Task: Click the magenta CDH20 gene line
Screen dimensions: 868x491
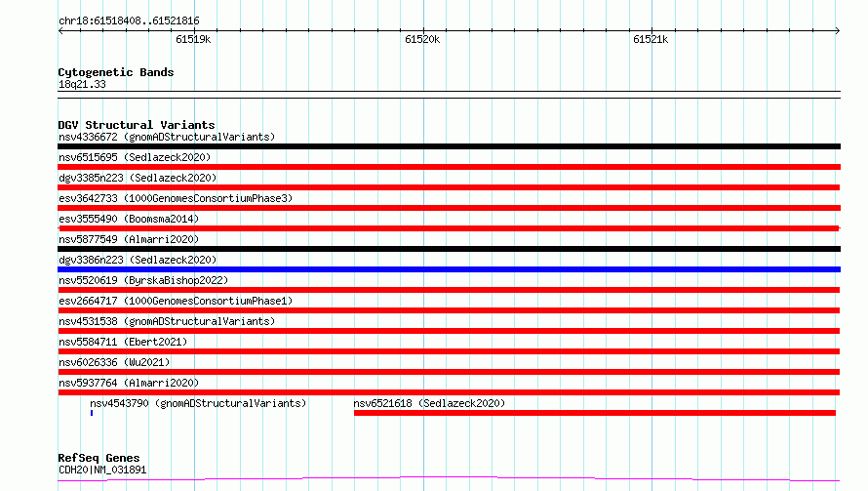Action: [449, 478]
